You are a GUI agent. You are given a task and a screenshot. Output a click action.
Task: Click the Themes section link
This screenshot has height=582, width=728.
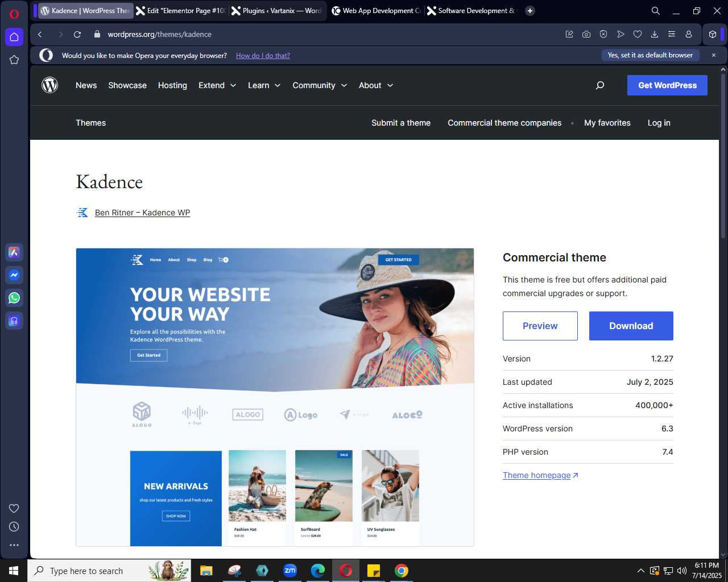coord(91,123)
